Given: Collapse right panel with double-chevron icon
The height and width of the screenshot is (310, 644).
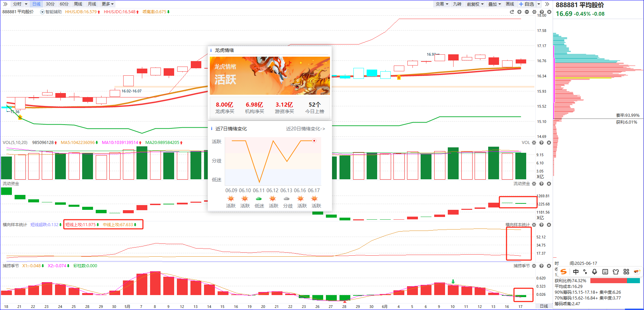Looking at the screenshot, I should (x=547, y=4).
